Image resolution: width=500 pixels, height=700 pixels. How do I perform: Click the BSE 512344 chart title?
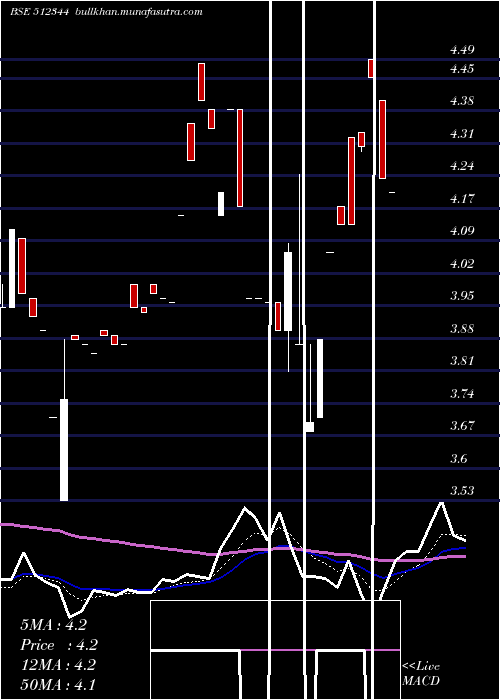pos(39,12)
